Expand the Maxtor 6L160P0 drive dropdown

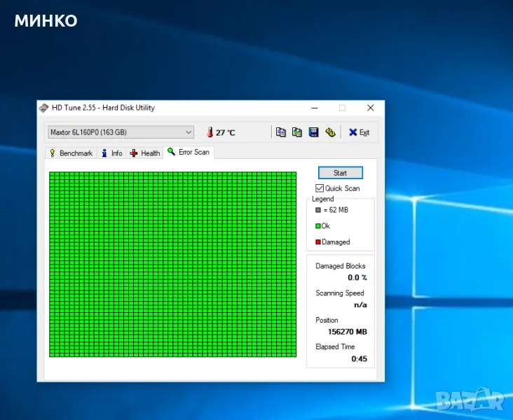click(189, 132)
